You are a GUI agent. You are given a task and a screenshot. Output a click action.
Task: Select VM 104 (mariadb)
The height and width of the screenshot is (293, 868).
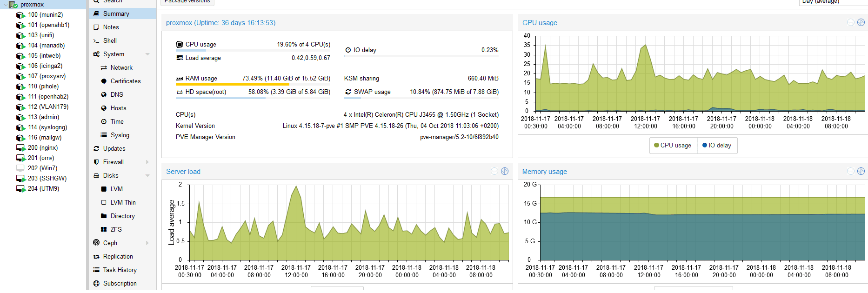(46, 46)
